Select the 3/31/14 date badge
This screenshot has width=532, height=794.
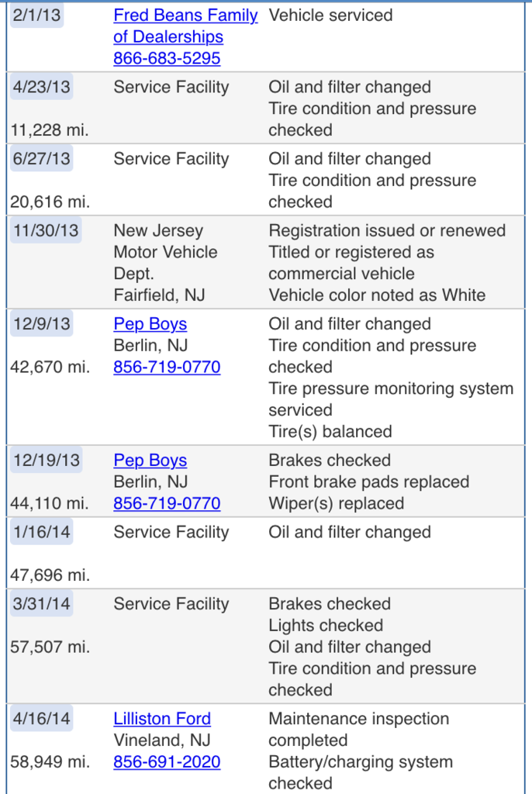point(42,603)
